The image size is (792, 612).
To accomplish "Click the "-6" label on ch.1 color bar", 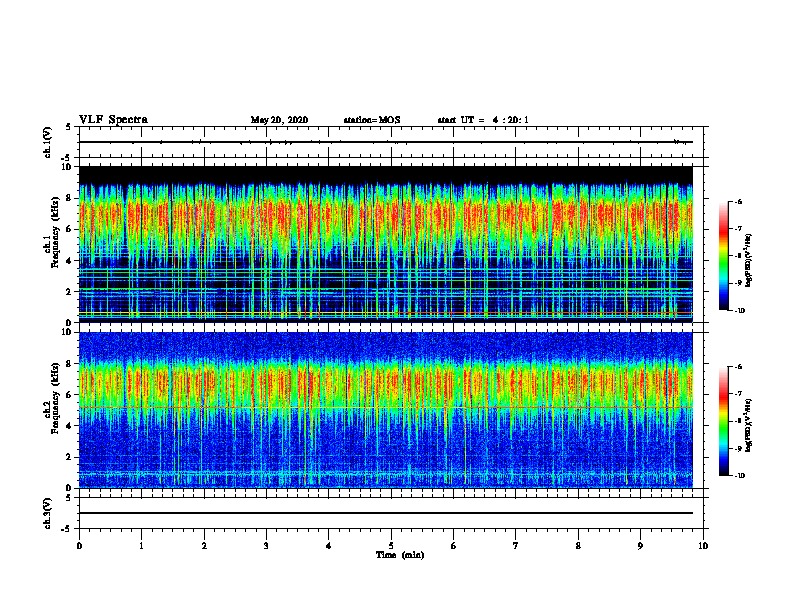I will [738, 201].
